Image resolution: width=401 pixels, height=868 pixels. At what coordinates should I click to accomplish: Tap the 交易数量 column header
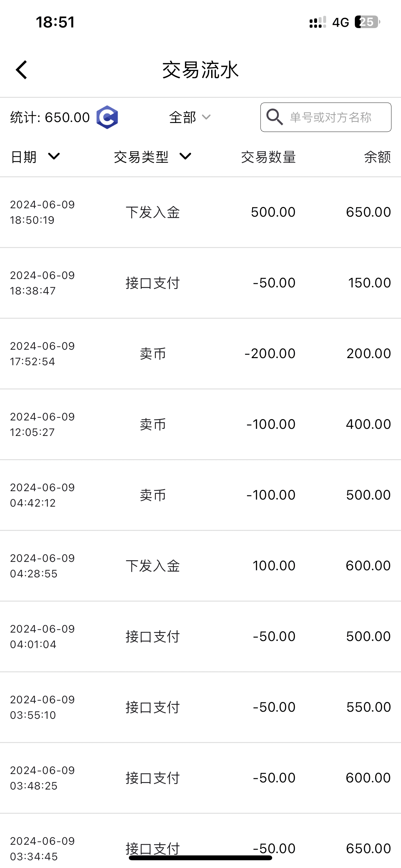point(268,157)
